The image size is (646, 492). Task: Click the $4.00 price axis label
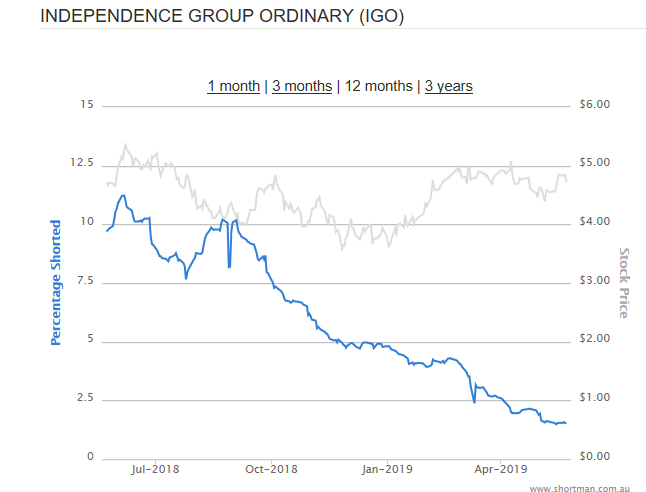click(595, 222)
